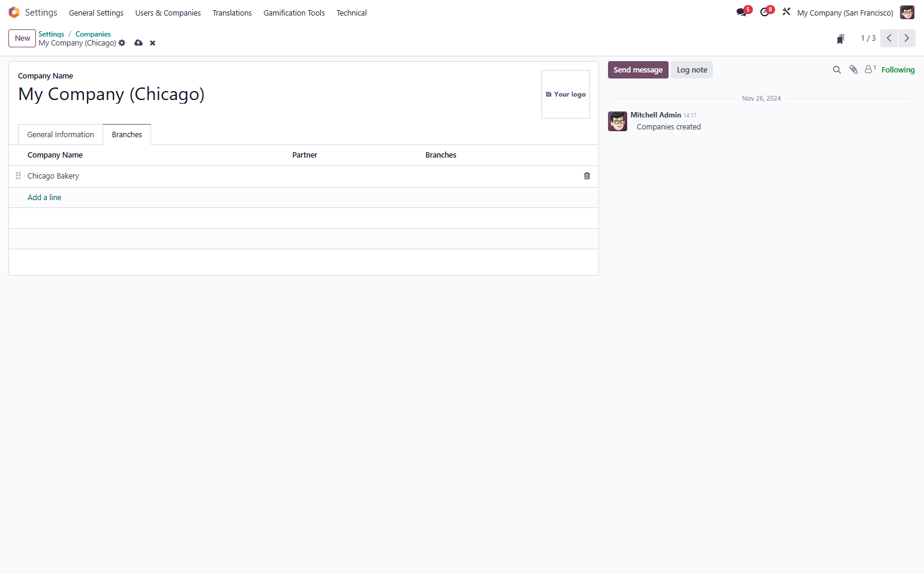The image size is (924, 574).
Task: Click the Send message button
Action: coord(638,70)
